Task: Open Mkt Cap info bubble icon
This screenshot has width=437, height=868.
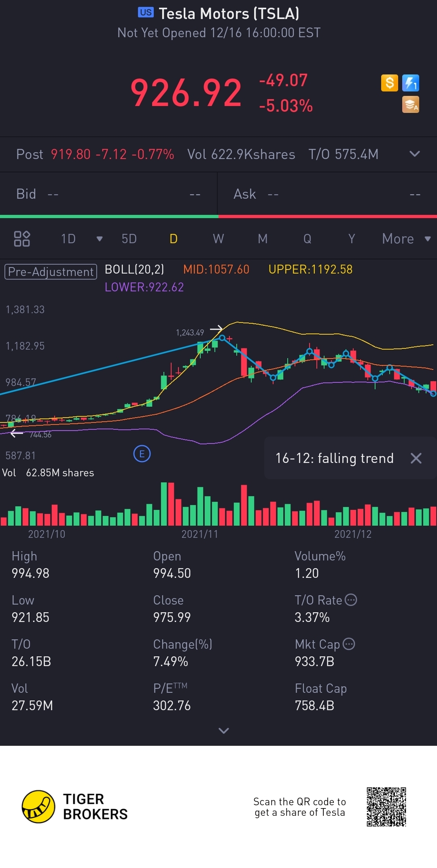Action: (x=349, y=644)
